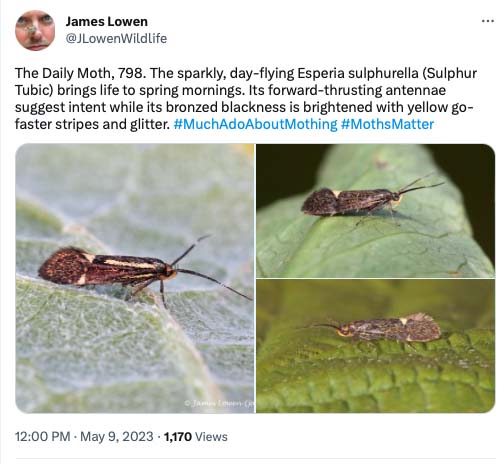504x464 pixels.
Task: Open the top-right moth on leaf photo
Action: coord(375,210)
